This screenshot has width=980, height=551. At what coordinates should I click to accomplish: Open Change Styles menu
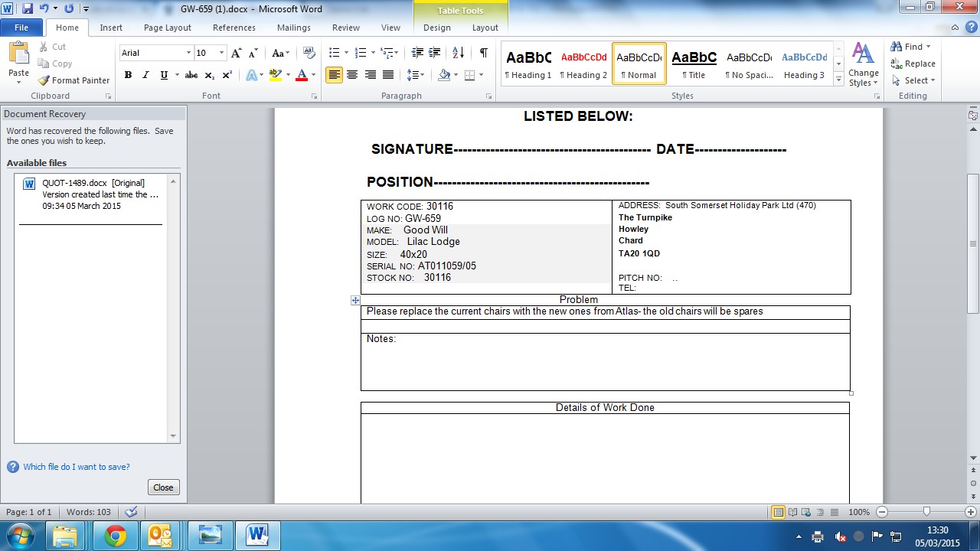pos(863,65)
